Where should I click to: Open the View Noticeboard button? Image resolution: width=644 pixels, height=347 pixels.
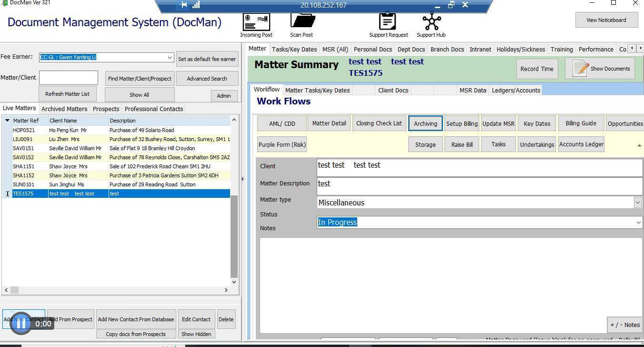pos(606,20)
